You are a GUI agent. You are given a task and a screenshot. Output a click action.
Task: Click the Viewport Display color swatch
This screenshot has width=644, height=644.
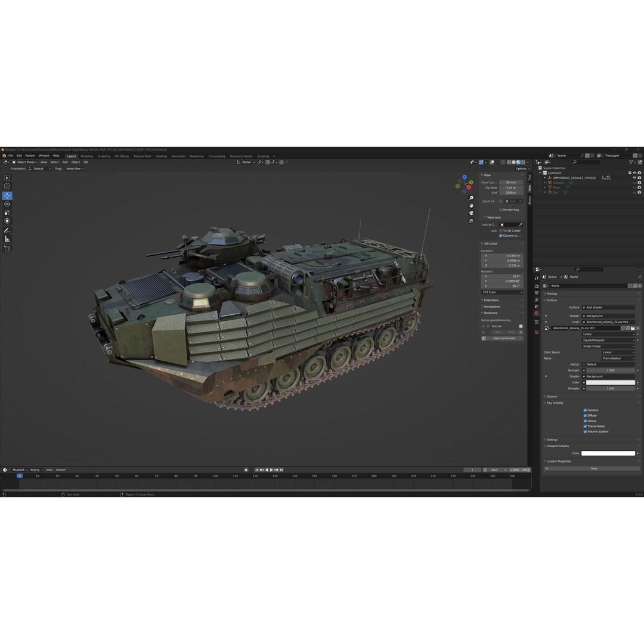click(608, 453)
